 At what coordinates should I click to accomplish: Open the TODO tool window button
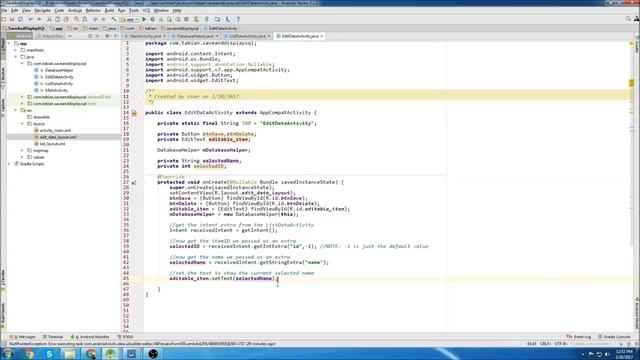(125, 337)
